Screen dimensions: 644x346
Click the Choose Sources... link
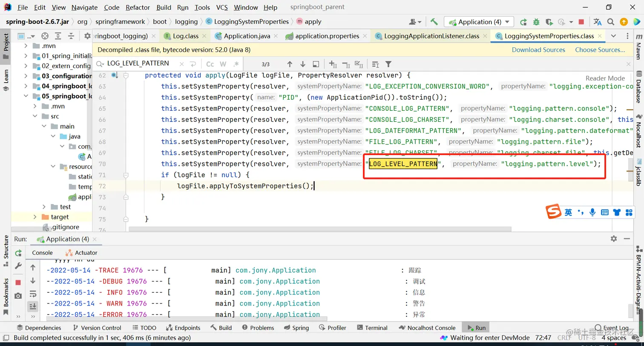click(x=600, y=50)
